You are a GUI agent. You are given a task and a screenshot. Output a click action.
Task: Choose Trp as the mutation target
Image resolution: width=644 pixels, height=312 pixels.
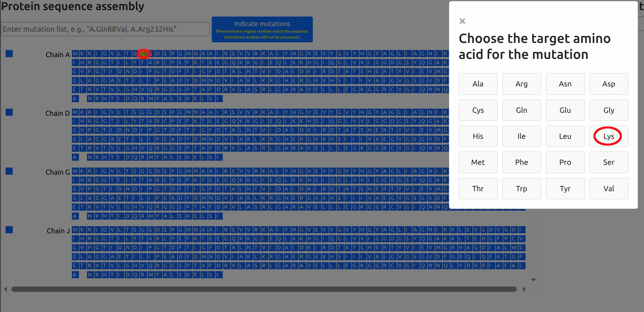point(521,188)
